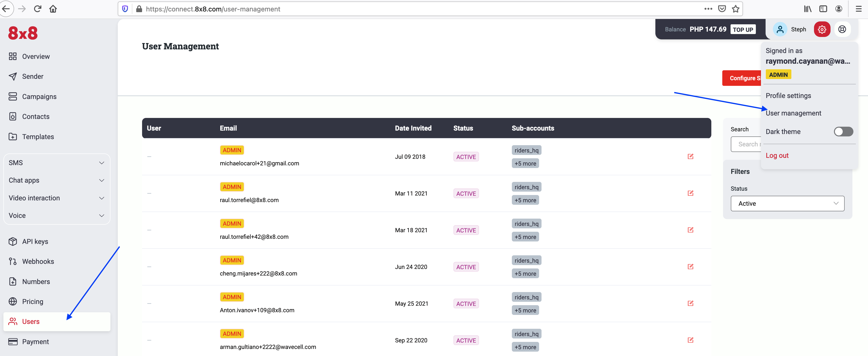Go to browser home
Image resolution: width=868 pixels, height=356 pixels.
coord(53,9)
